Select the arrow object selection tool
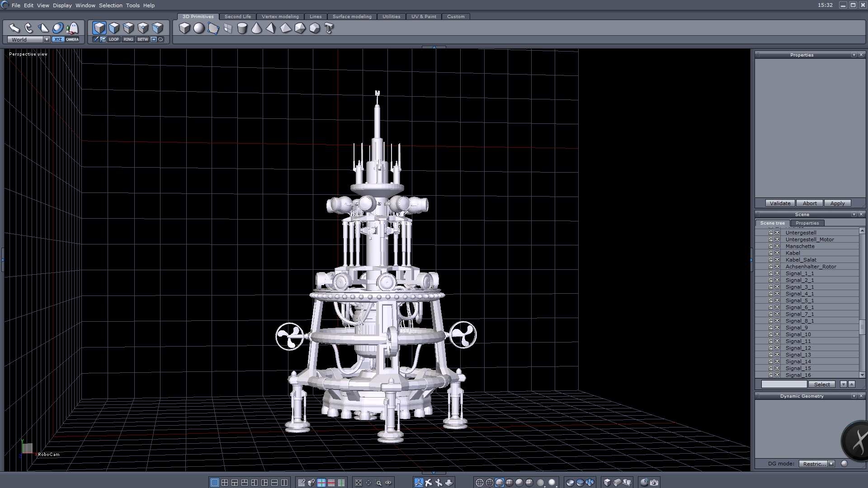Screen dimensions: 868x488 click(x=14, y=28)
